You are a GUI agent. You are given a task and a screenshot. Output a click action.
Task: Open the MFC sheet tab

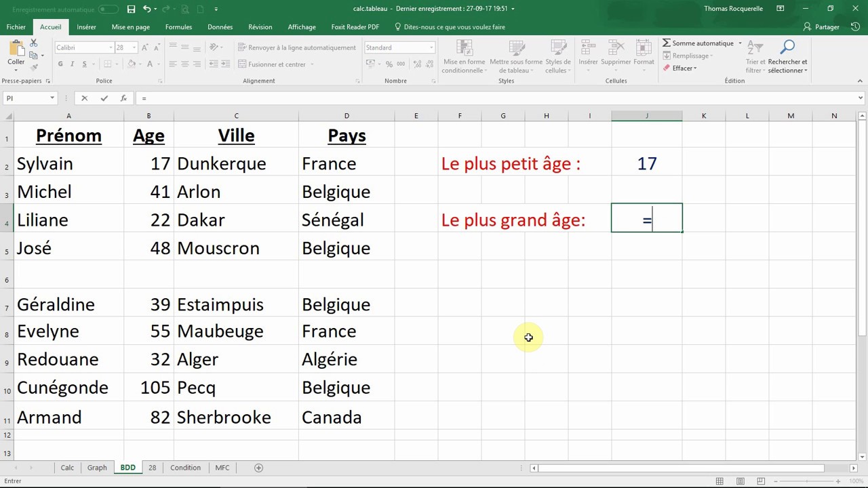222,468
